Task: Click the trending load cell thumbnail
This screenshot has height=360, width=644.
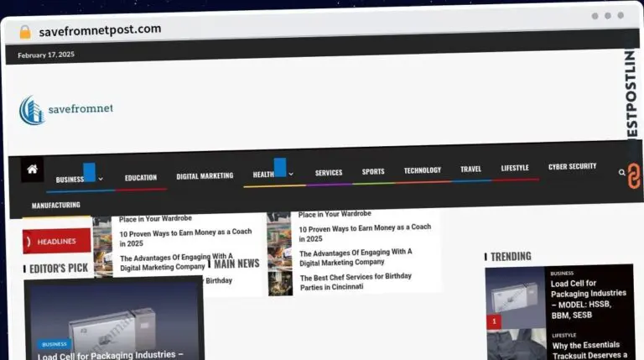Action: click(x=515, y=299)
